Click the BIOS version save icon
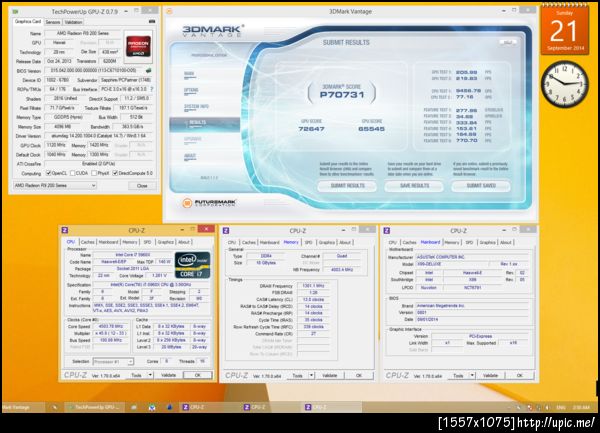 (x=148, y=70)
